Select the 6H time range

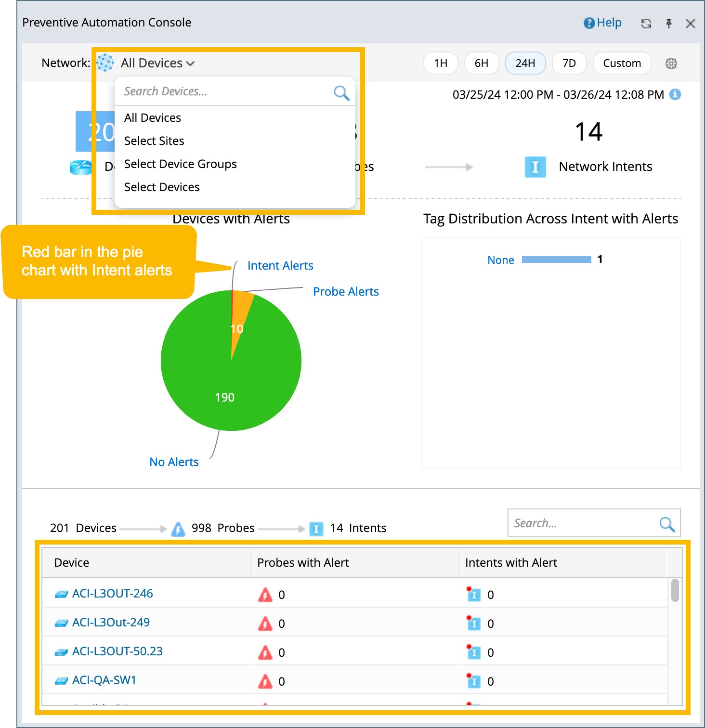point(481,63)
